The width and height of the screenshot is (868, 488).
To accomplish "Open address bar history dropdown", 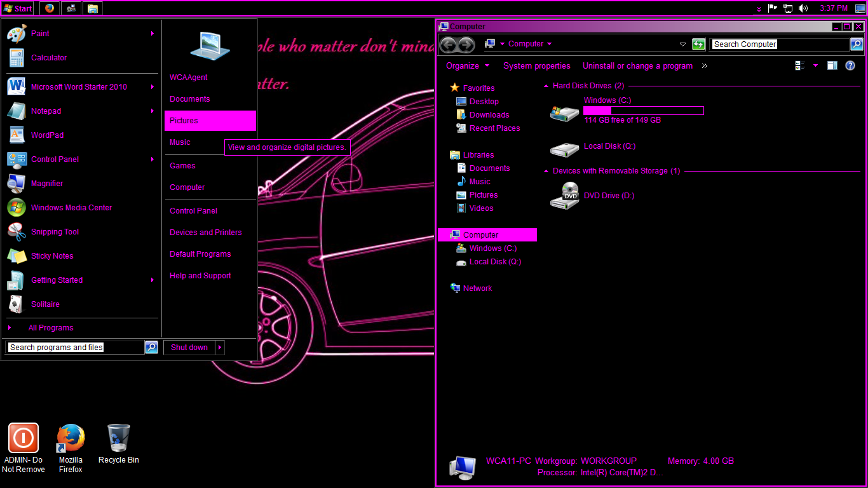I will coord(683,44).
